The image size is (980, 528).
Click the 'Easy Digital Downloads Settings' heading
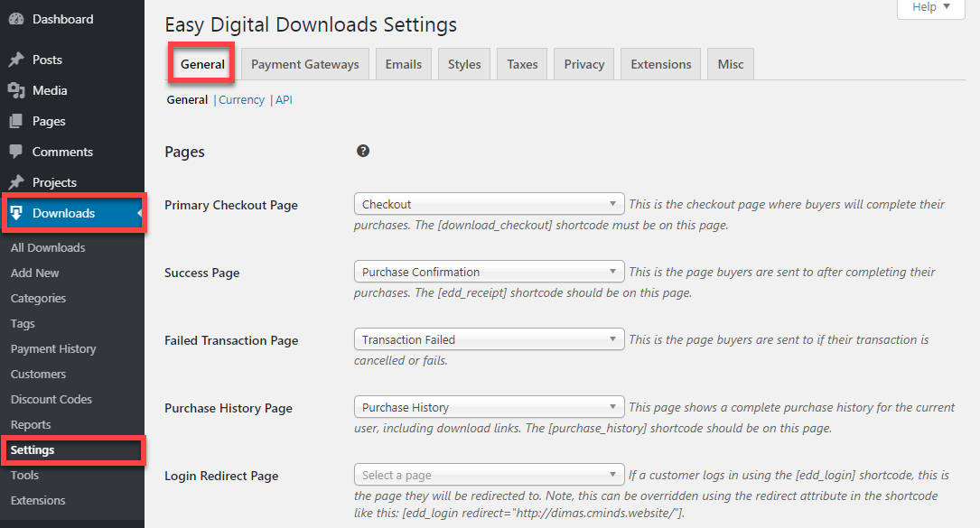(311, 25)
